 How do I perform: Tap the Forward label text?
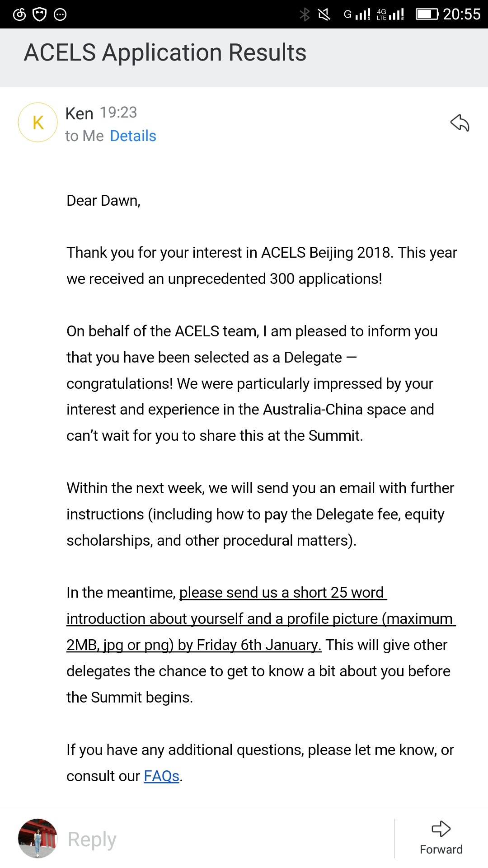[x=441, y=849]
